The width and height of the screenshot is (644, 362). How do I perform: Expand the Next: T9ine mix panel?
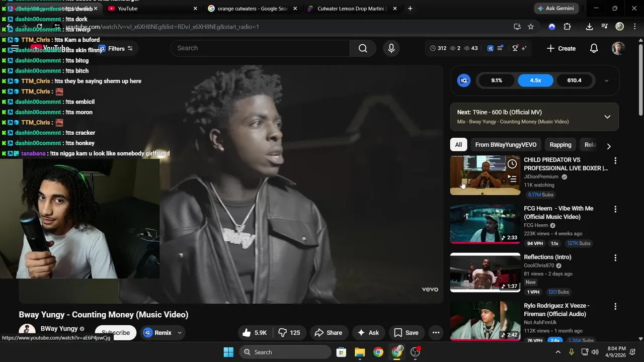tap(607, 117)
